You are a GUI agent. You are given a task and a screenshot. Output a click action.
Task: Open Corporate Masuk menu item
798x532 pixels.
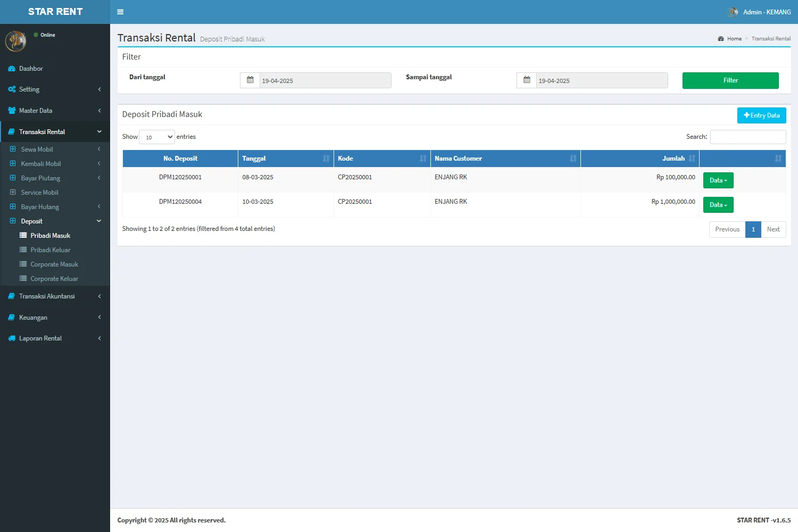tap(55, 264)
